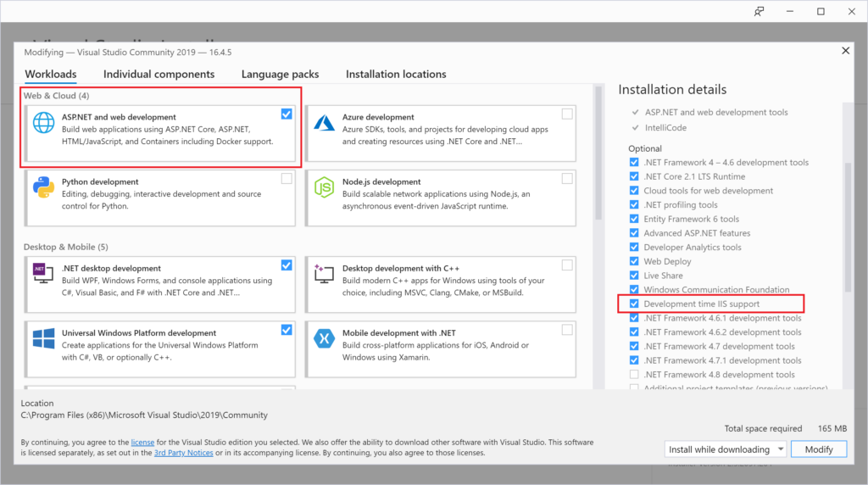
Task: Uncheck .NET Framework 4.7.1 development tools
Action: point(634,360)
